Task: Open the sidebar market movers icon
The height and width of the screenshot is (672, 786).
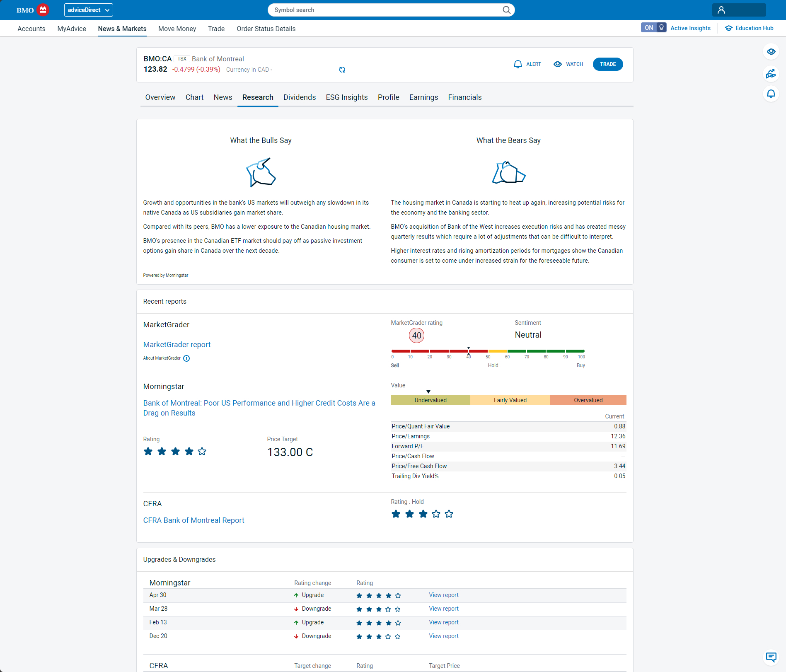Action: [771, 74]
